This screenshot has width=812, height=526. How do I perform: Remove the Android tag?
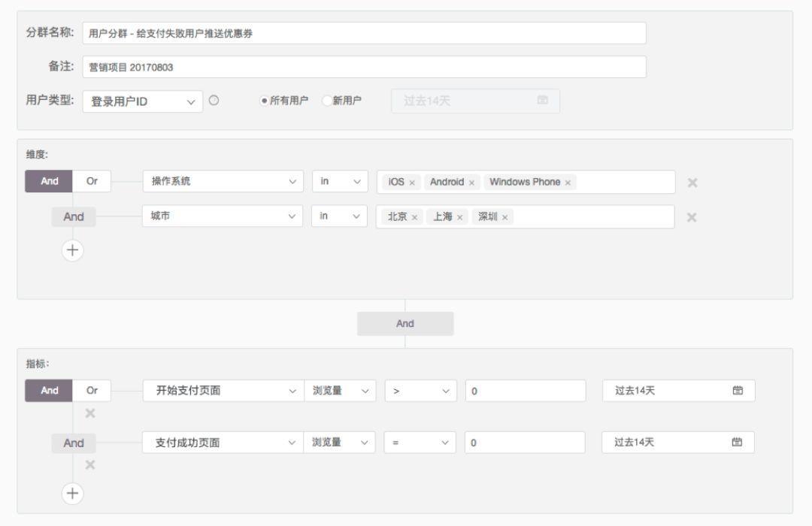point(471,183)
